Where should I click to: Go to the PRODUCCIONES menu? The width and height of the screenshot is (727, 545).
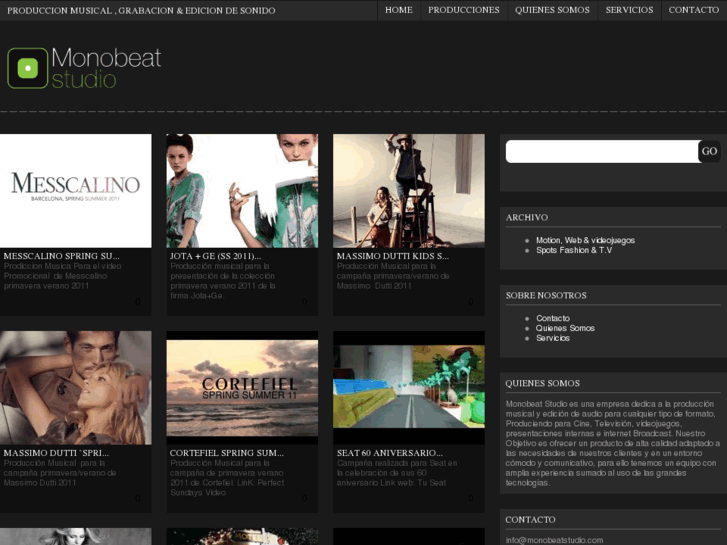(x=464, y=10)
